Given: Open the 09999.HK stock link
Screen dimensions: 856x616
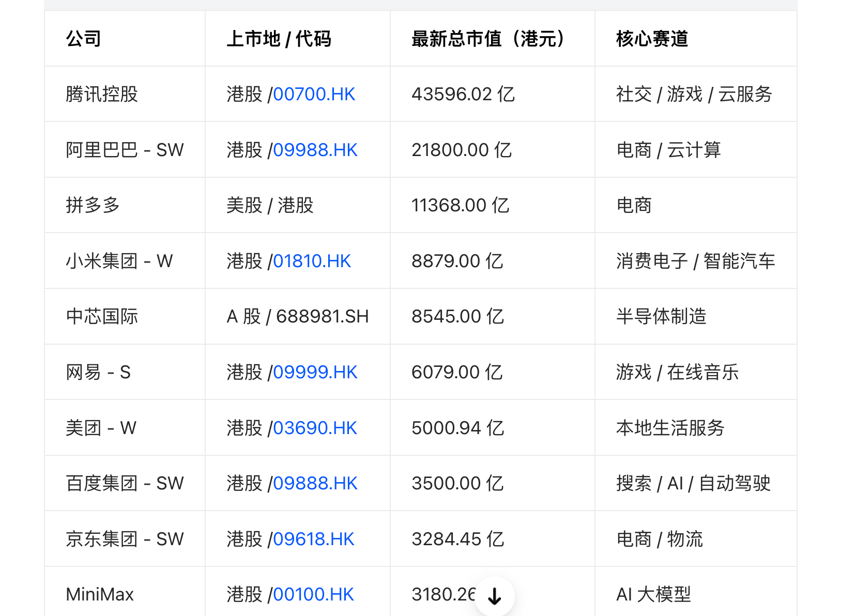Looking at the screenshot, I should [315, 372].
